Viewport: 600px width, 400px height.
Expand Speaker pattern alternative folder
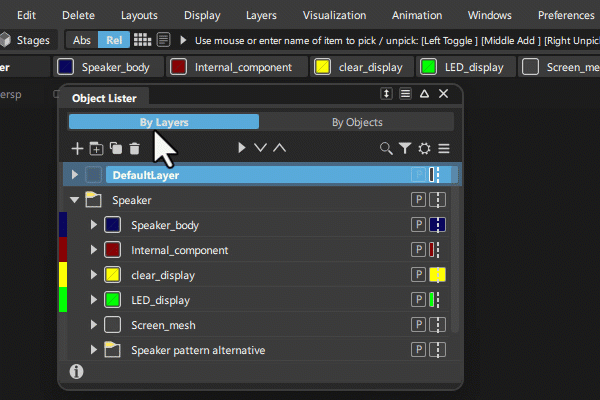tap(94, 350)
